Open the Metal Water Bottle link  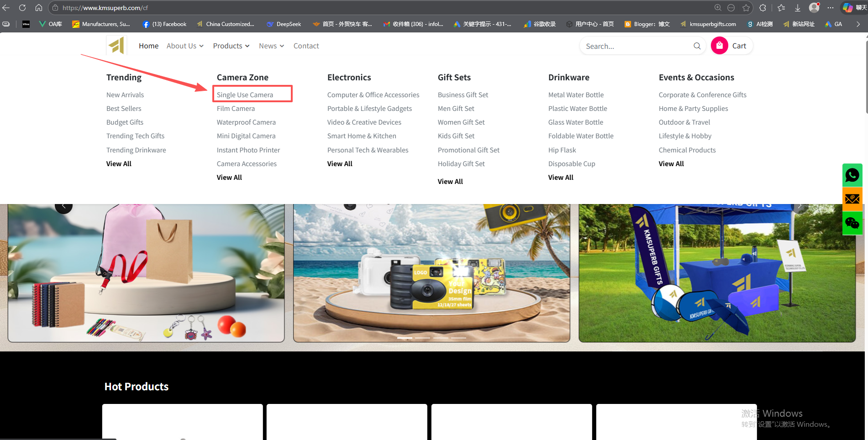click(576, 95)
